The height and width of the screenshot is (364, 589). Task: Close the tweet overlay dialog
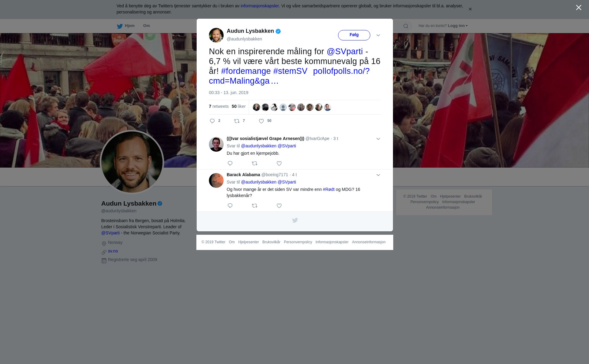point(579,8)
